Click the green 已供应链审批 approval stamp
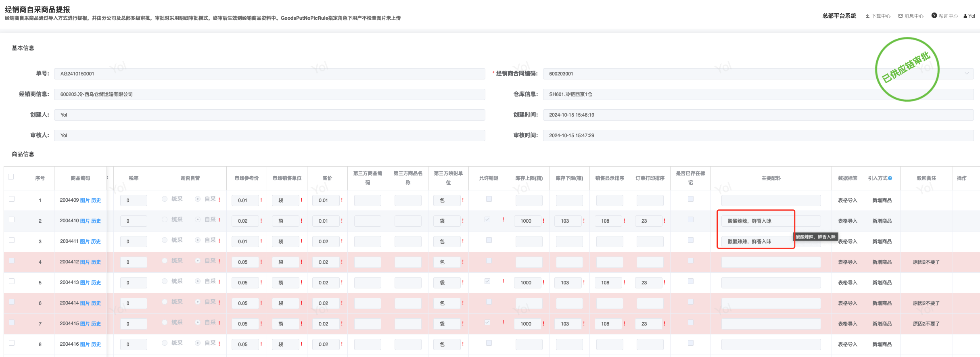 tap(907, 69)
